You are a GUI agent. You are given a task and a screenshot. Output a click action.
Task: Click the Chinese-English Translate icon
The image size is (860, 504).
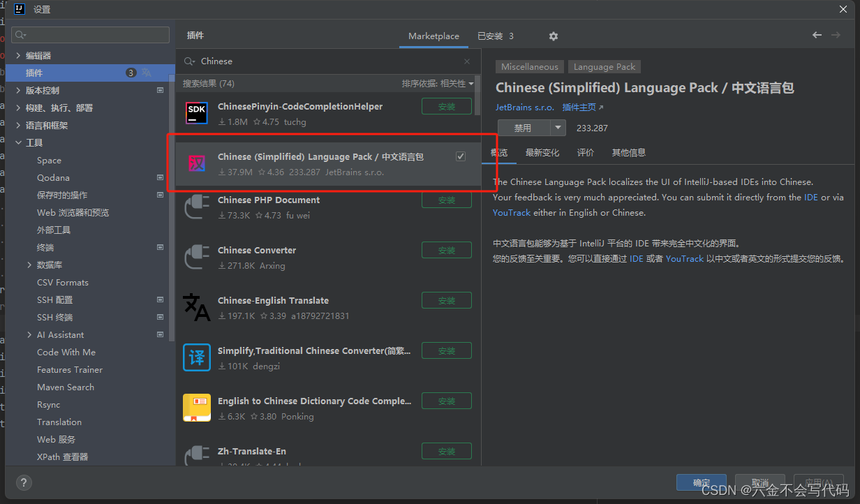tap(197, 307)
